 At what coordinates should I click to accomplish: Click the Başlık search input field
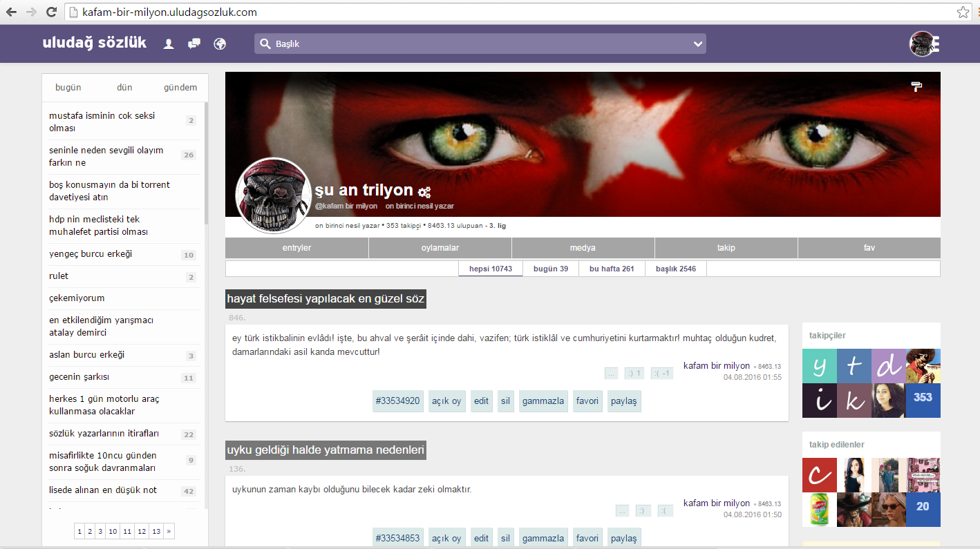click(477, 44)
